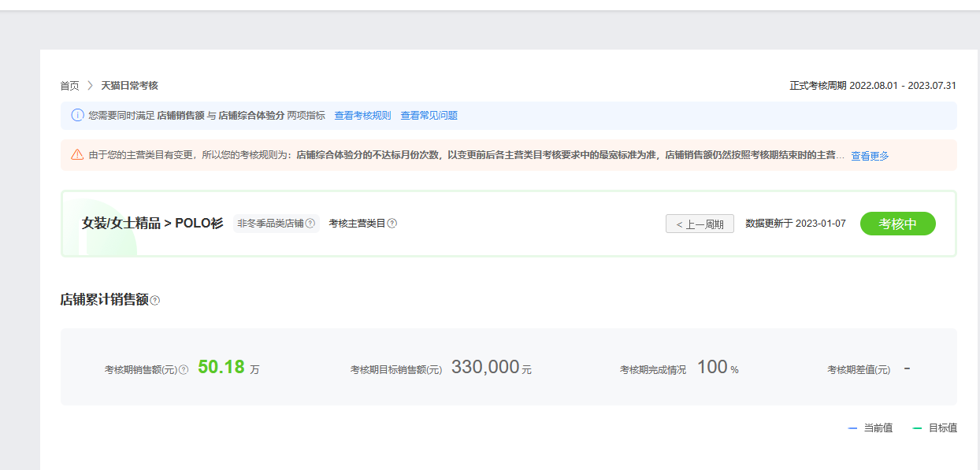980x470 pixels.
Task: Open the 查看考核规则 link
Action: (x=362, y=116)
